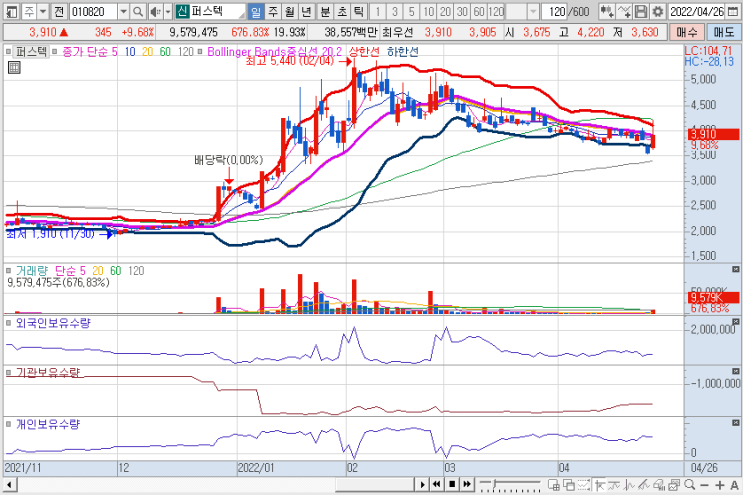
Task: Save chart with the floppy disk icon
Action: [x=641, y=11]
